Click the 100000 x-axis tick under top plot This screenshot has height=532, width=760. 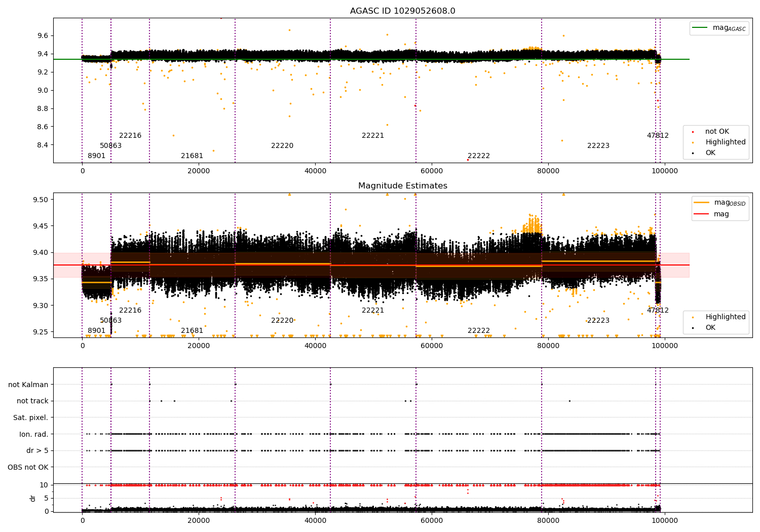[x=664, y=171]
